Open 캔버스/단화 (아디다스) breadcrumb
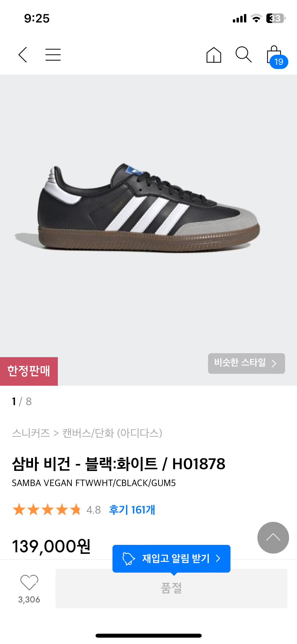Image resolution: width=297 pixels, height=644 pixels. [x=112, y=433]
